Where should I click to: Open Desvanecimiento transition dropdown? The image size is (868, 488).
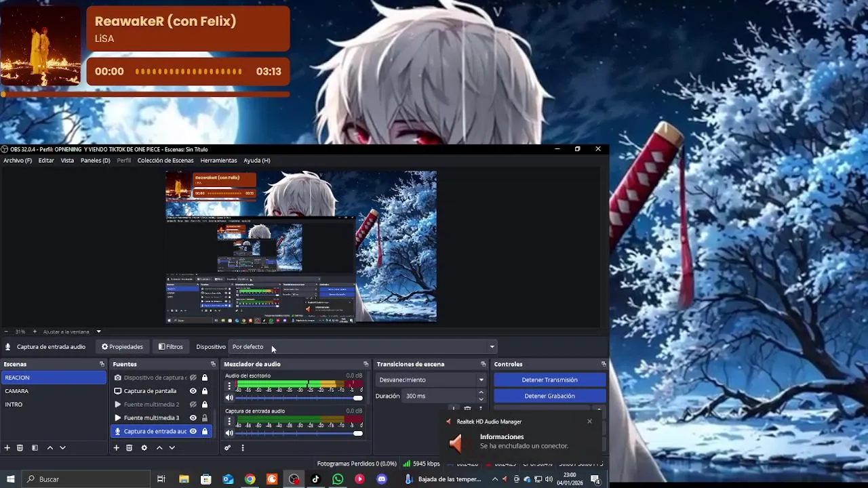tap(431, 380)
